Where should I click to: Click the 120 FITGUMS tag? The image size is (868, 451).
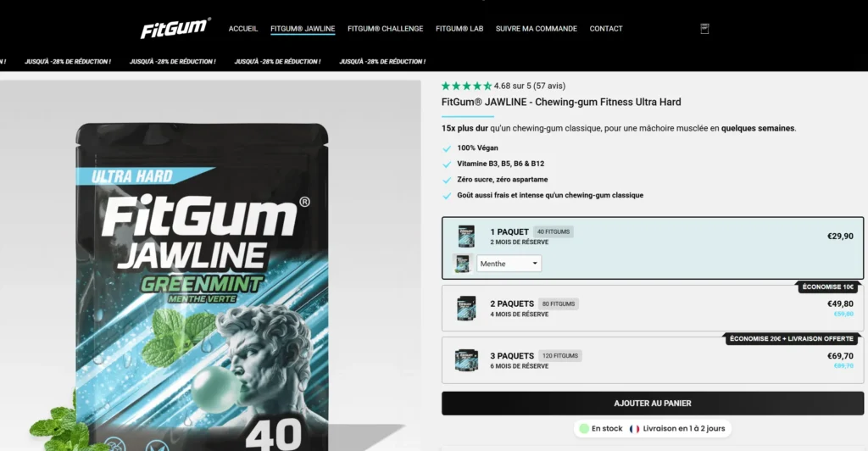559,356
